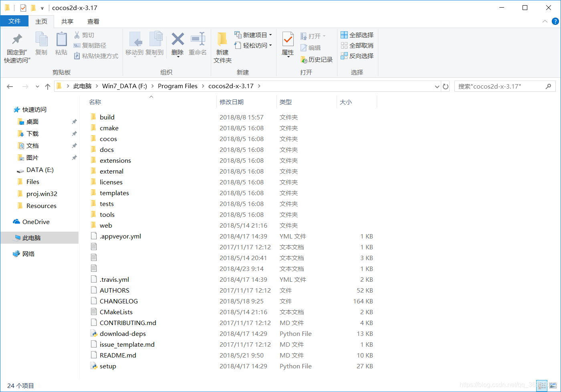Select Desktop (桌面) in the sidebar
Viewport: 561px width, 392px height.
32,121
